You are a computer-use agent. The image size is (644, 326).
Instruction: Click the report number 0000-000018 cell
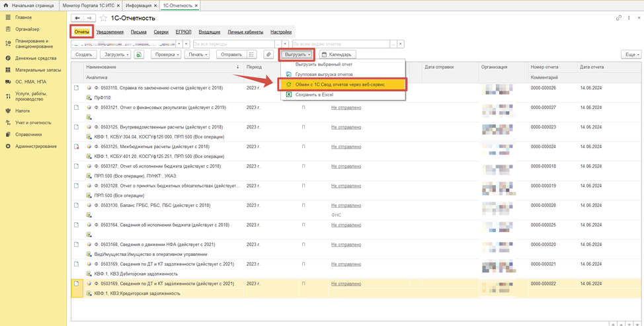click(x=543, y=166)
